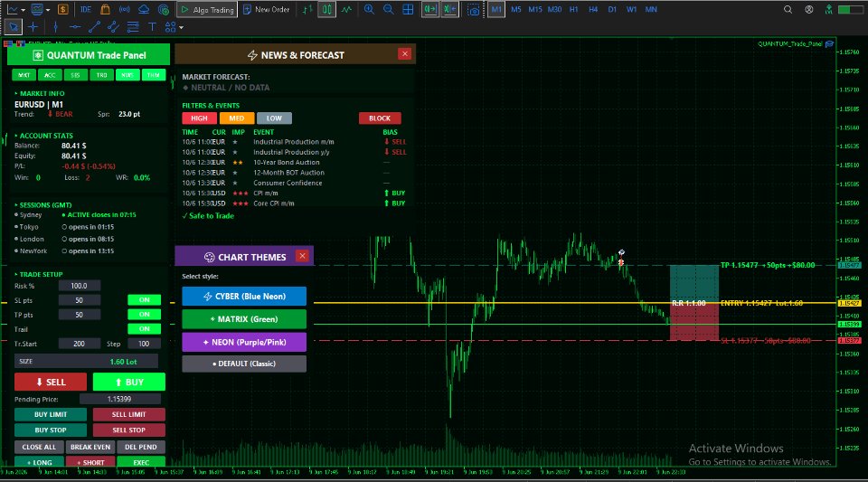The height and width of the screenshot is (482, 868).
Task: Select the MKT panel tab
Action: (24, 75)
